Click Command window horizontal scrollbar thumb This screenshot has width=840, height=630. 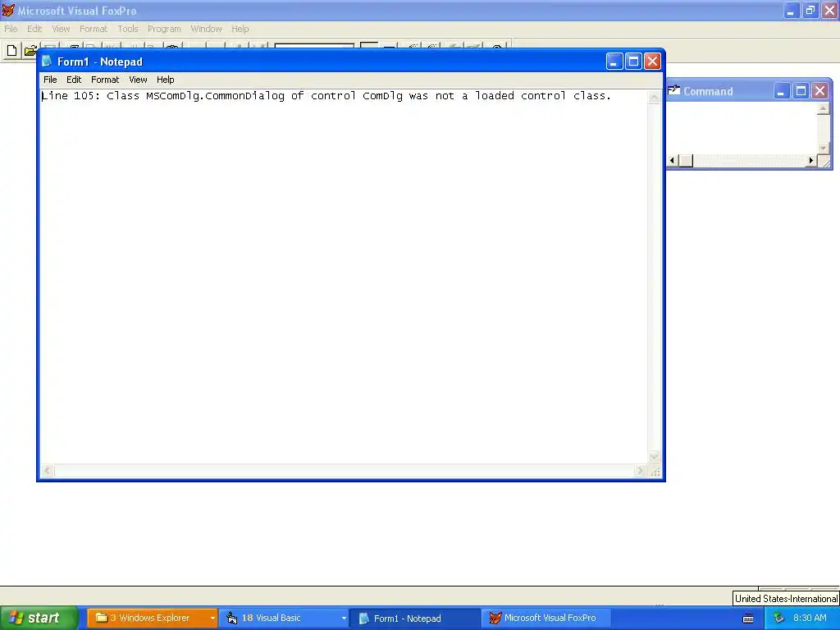pyautogui.click(x=687, y=160)
